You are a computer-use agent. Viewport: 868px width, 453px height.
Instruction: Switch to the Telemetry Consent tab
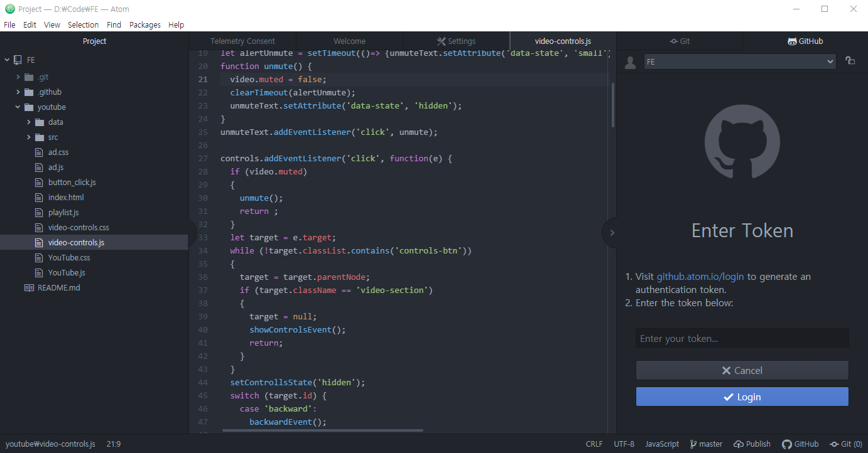tap(243, 41)
